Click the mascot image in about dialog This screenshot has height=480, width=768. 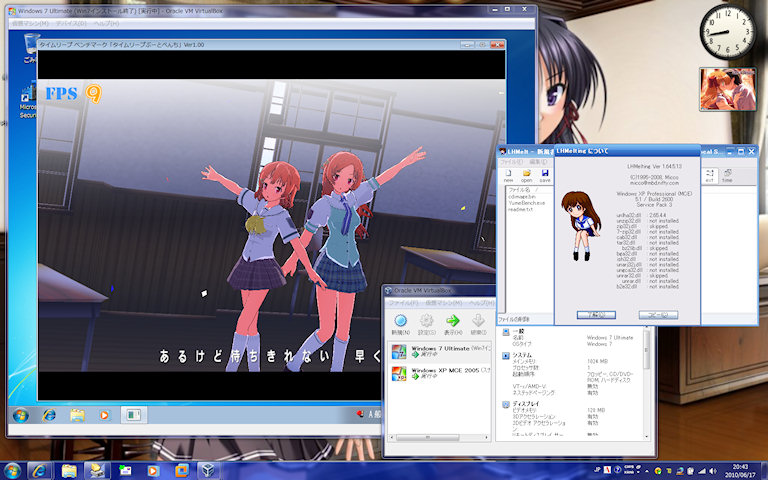pyautogui.click(x=581, y=225)
